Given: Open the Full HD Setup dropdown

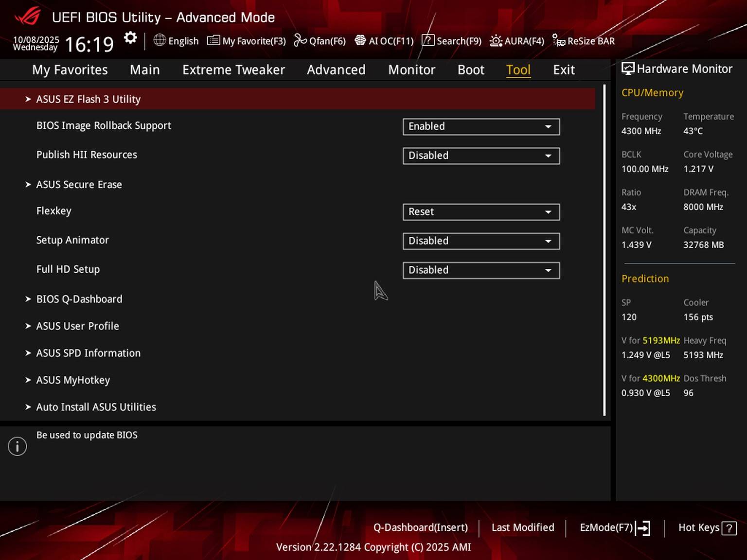Looking at the screenshot, I should [x=481, y=270].
